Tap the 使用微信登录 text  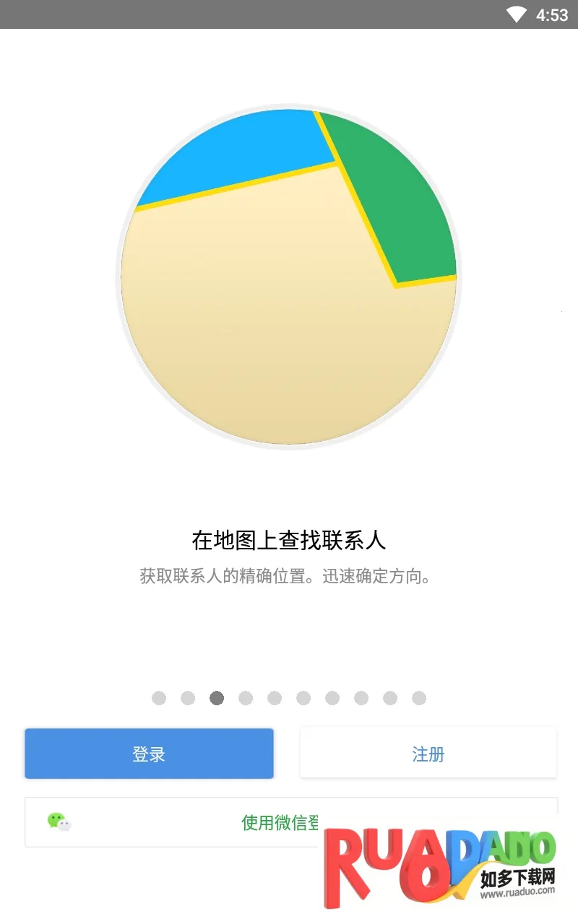(280, 822)
